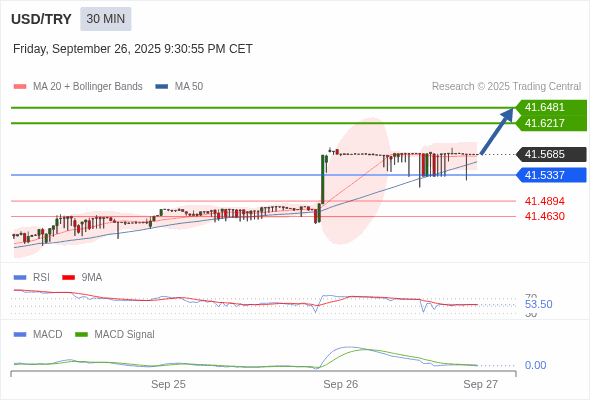590x400 pixels.
Task: Click the 41.4894 red support value
Action: click(x=544, y=201)
